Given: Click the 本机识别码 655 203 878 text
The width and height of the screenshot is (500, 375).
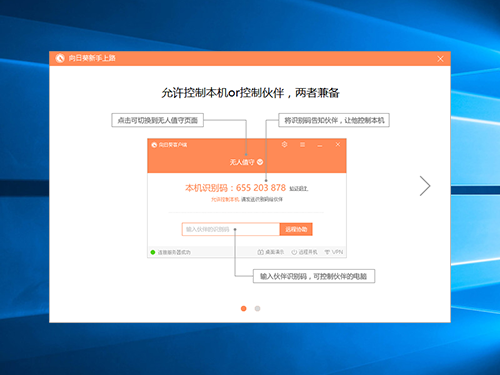Looking at the screenshot, I should [x=235, y=188].
